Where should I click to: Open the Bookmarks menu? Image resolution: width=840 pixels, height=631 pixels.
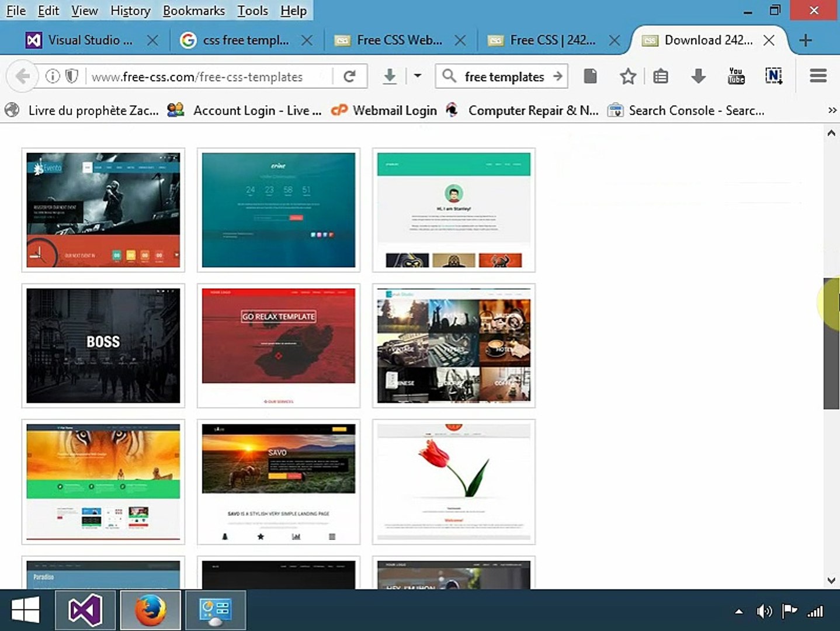pos(194,11)
